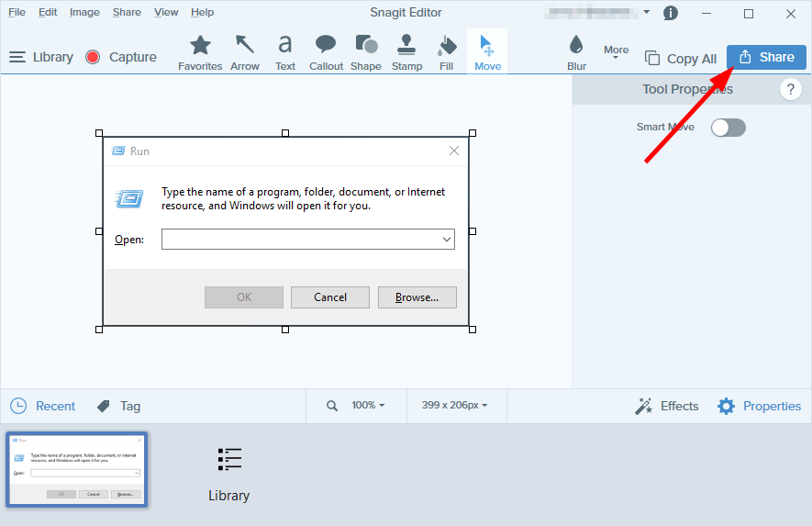This screenshot has height=526, width=812.
Task: Open the View menu
Action: coord(166,12)
